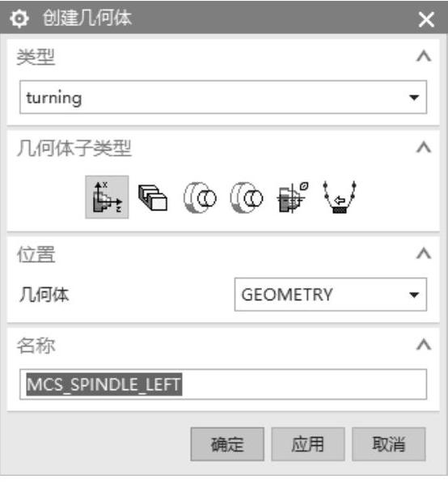Open the turning type dropdown

pos(223,97)
